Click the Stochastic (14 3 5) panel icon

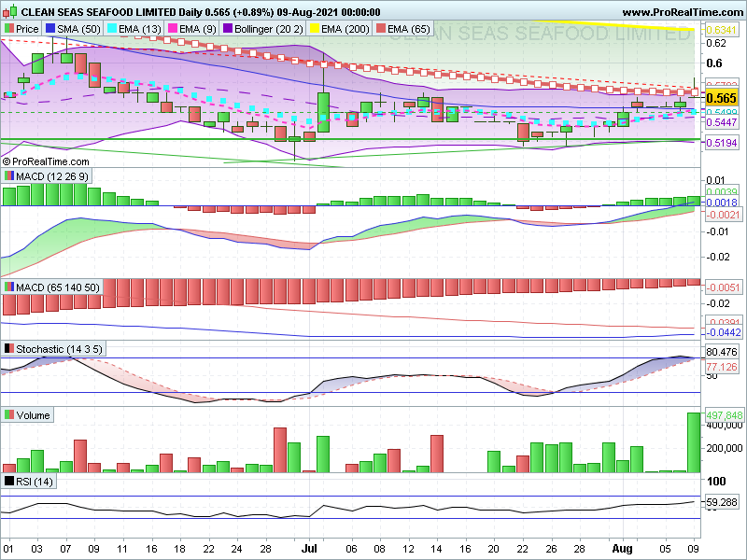tap(9, 349)
